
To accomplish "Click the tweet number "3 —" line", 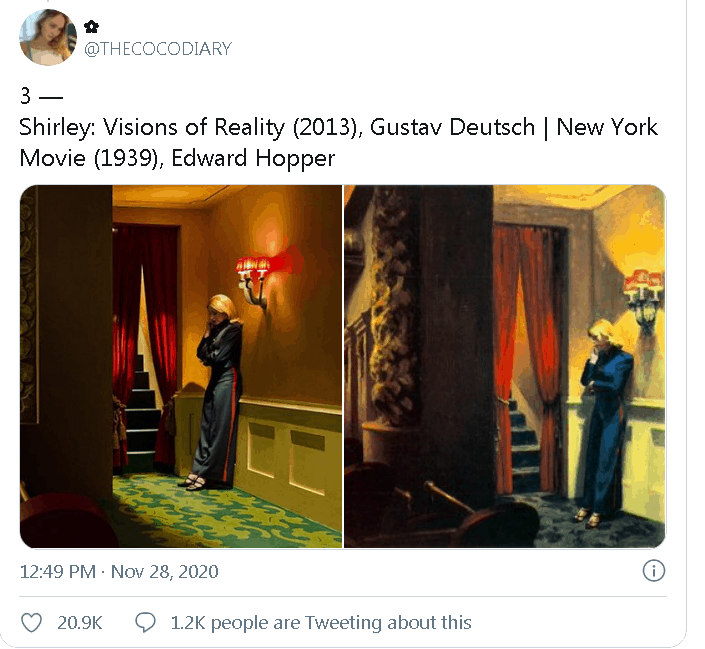I will [41, 96].
